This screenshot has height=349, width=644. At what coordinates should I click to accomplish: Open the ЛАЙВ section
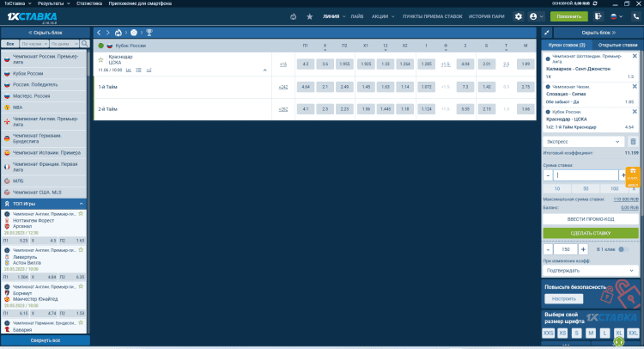tap(357, 16)
